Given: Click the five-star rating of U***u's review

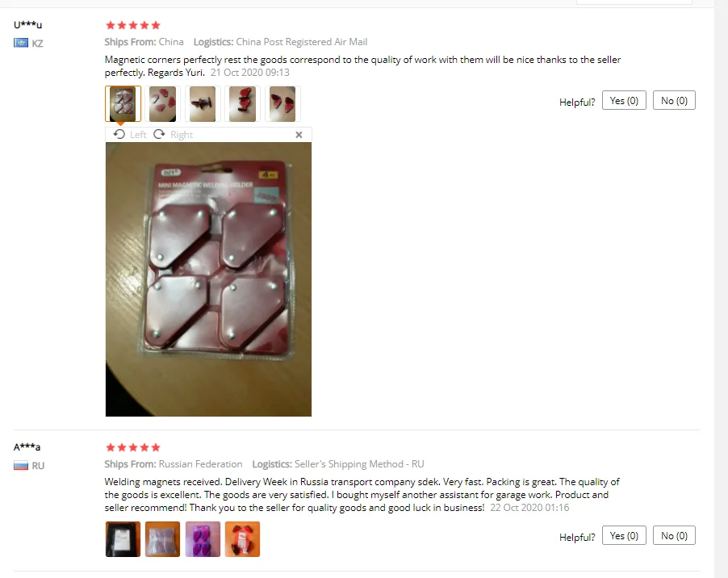Looking at the screenshot, I should click(x=133, y=25).
